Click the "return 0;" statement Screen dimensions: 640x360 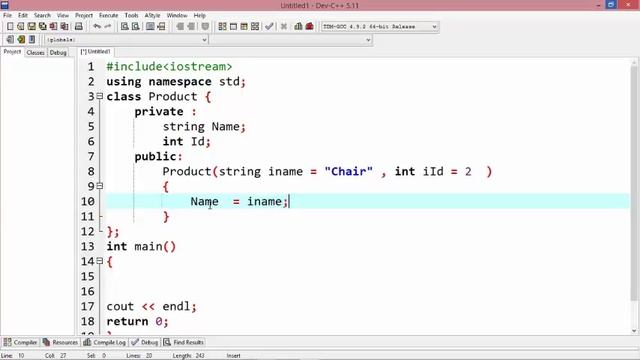(x=137, y=322)
